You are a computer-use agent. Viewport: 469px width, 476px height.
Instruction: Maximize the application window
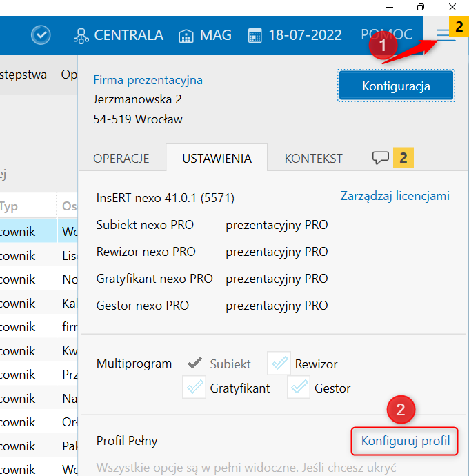click(421, 7)
